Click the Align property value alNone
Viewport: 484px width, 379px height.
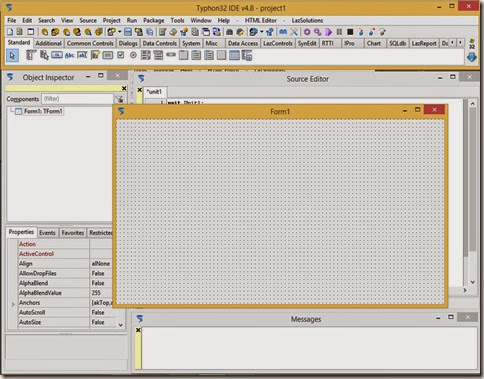click(101, 263)
